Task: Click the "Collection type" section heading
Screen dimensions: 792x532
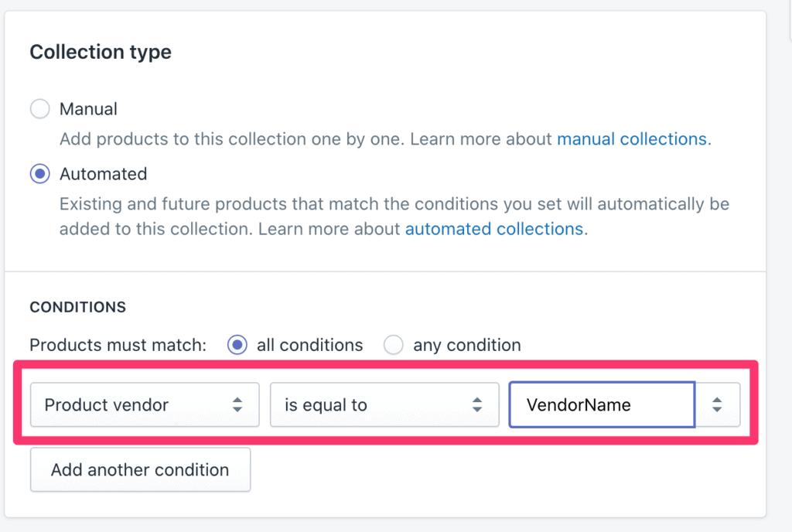Action: 101,53
